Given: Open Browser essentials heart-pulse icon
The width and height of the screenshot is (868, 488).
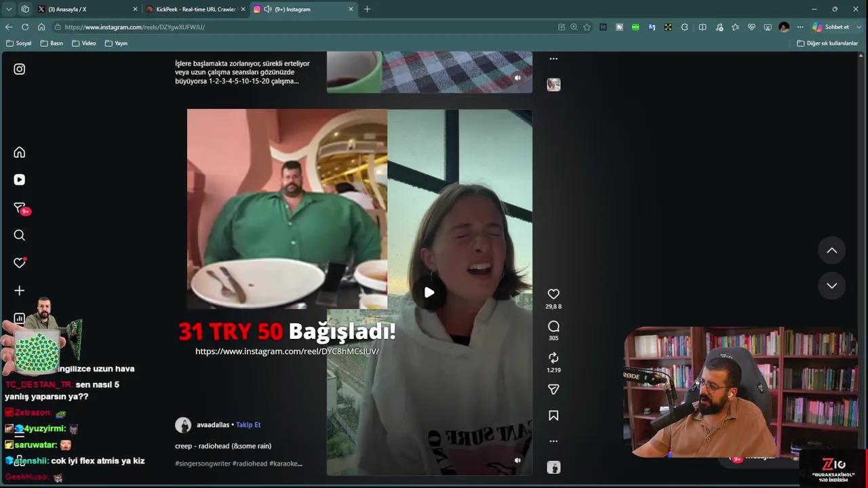Looking at the screenshot, I should click(751, 27).
